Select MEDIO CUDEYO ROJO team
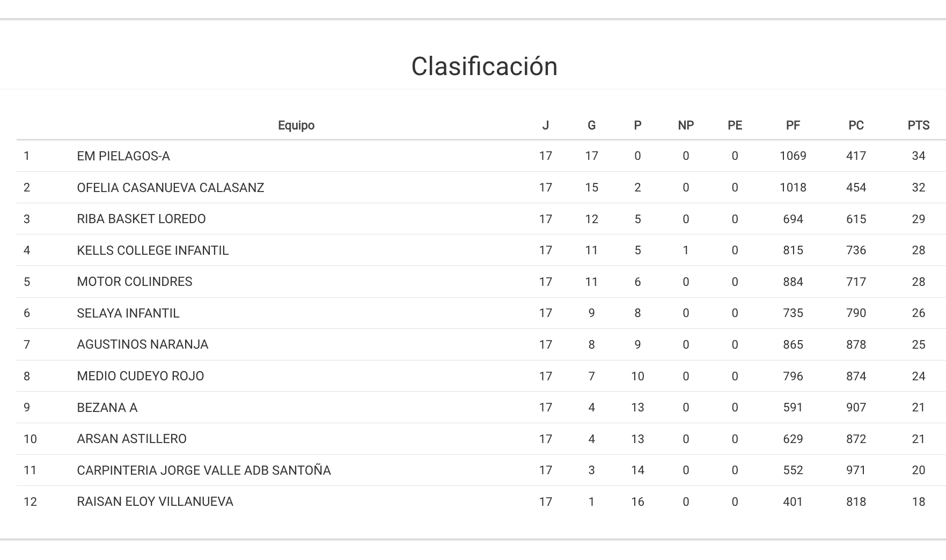 pos(141,376)
